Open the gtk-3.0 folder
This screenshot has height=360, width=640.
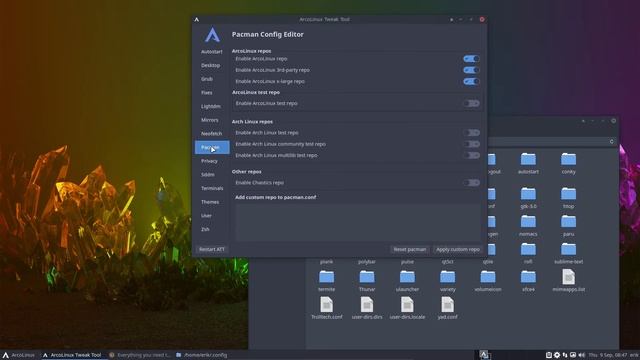pyautogui.click(x=528, y=198)
